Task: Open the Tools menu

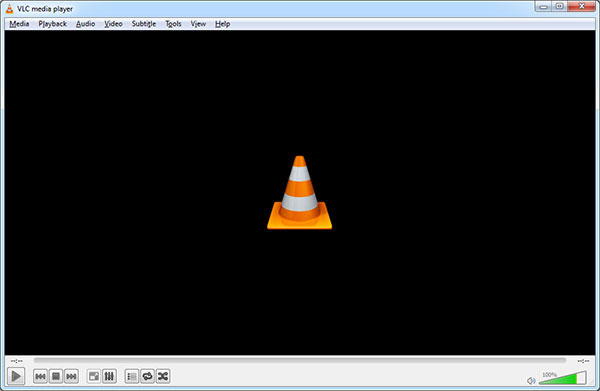Action: tap(173, 24)
